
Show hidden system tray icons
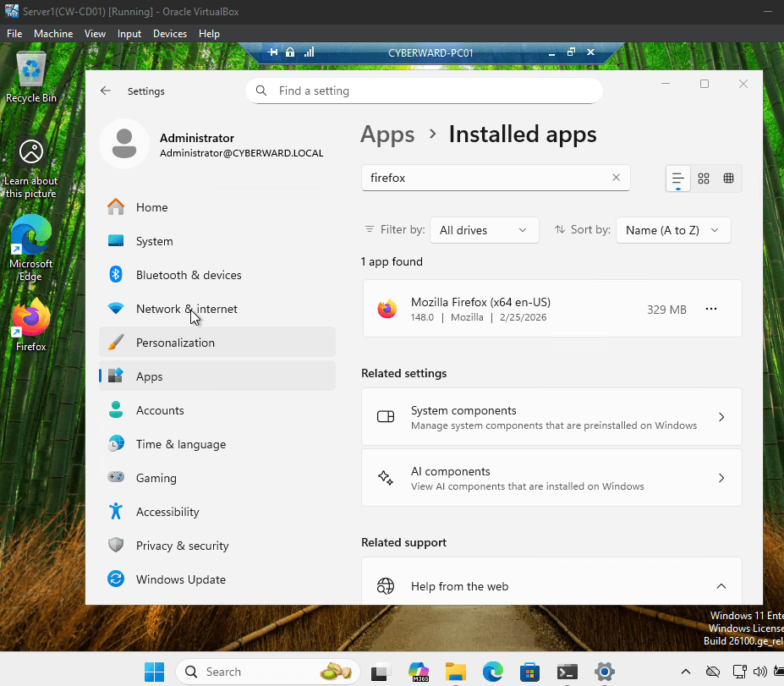[x=686, y=672]
